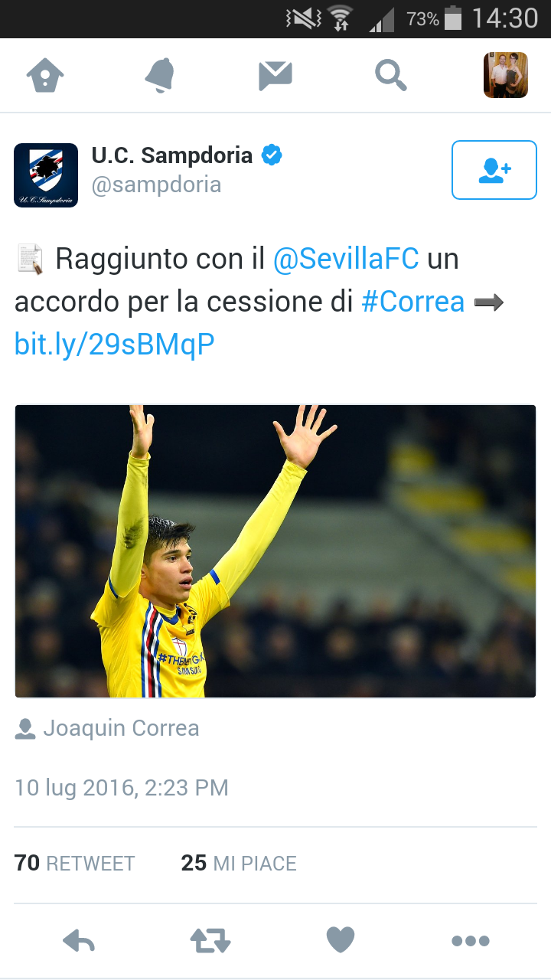Viewport: 551px width, 980px height.
Task: View the 70 Retweet list
Action: pyautogui.click(x=74, y=864)
